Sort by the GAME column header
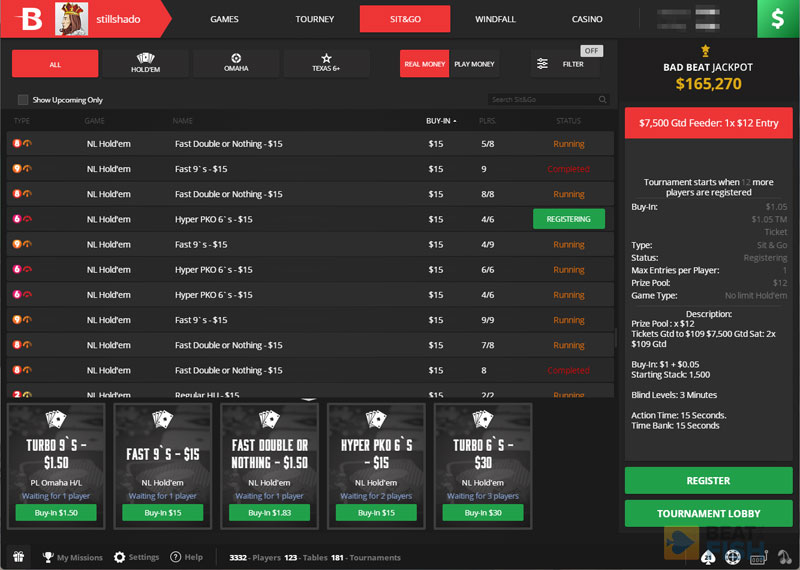 click(94, 121)
